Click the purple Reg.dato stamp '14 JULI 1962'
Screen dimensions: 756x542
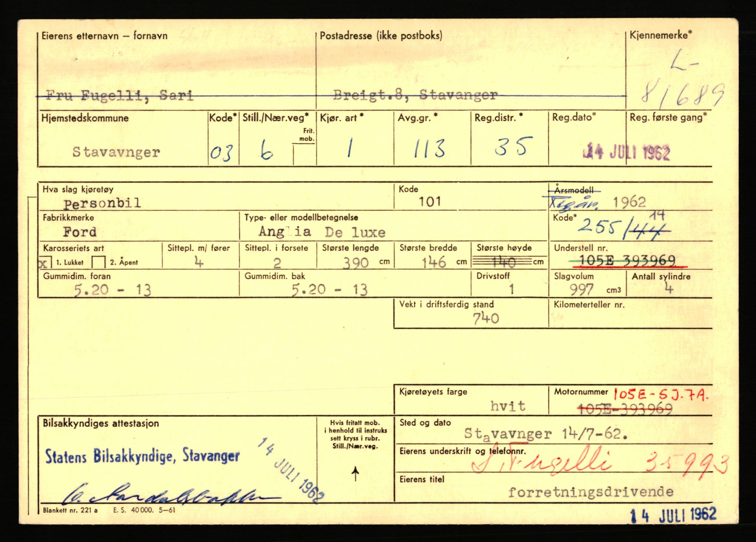point(626,152)
